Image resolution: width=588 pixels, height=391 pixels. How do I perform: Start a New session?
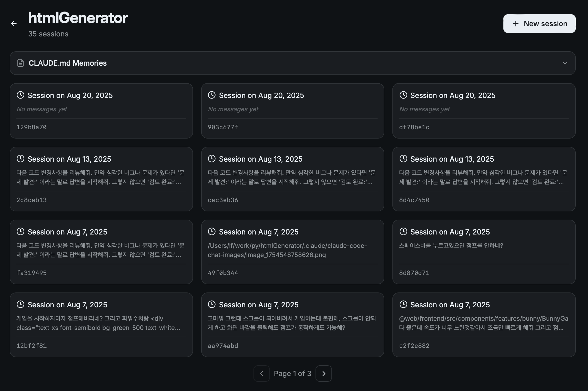click(x=539, y=24)
